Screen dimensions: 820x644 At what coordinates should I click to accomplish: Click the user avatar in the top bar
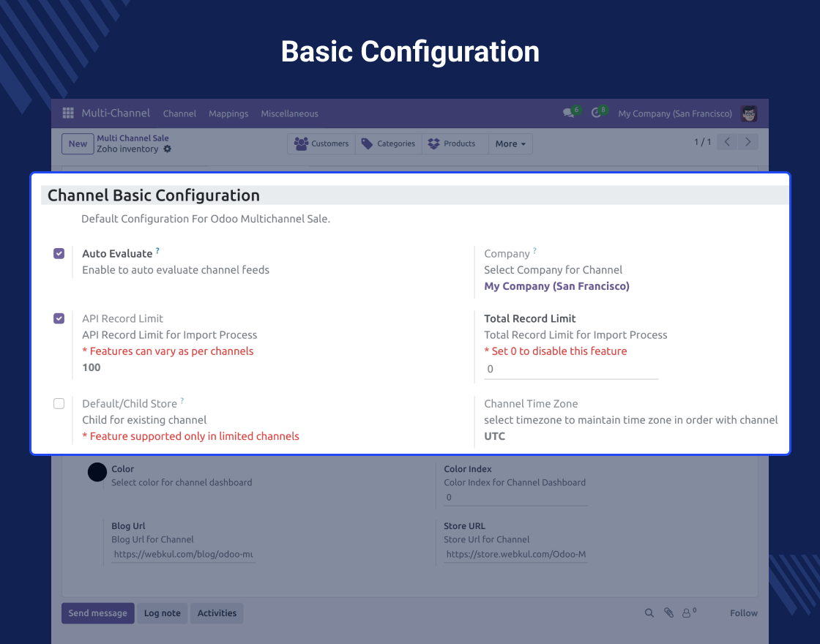point(749,113)
